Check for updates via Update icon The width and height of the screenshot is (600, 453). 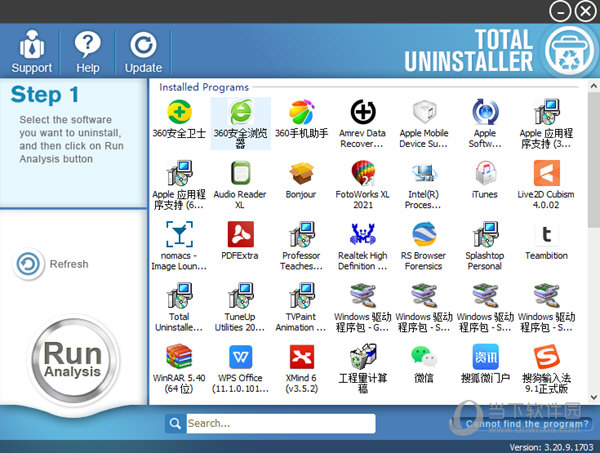[143, 51]
